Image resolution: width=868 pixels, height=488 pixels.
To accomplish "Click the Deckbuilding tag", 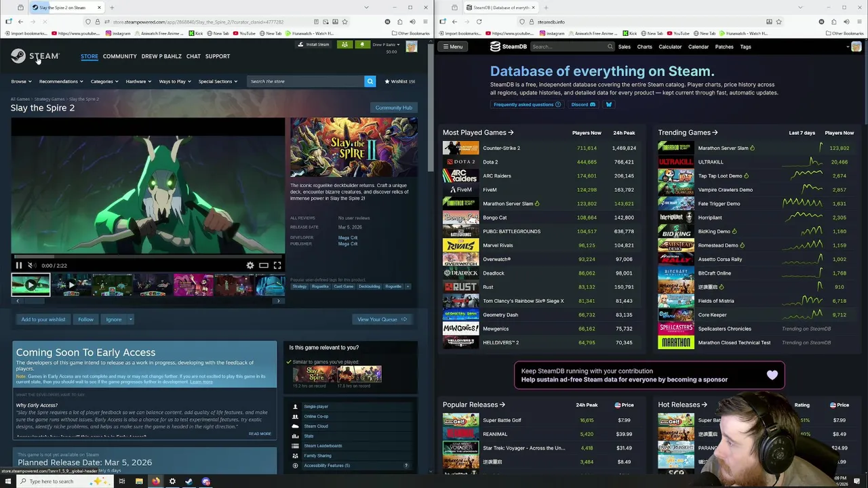I will tap(370, 287).
